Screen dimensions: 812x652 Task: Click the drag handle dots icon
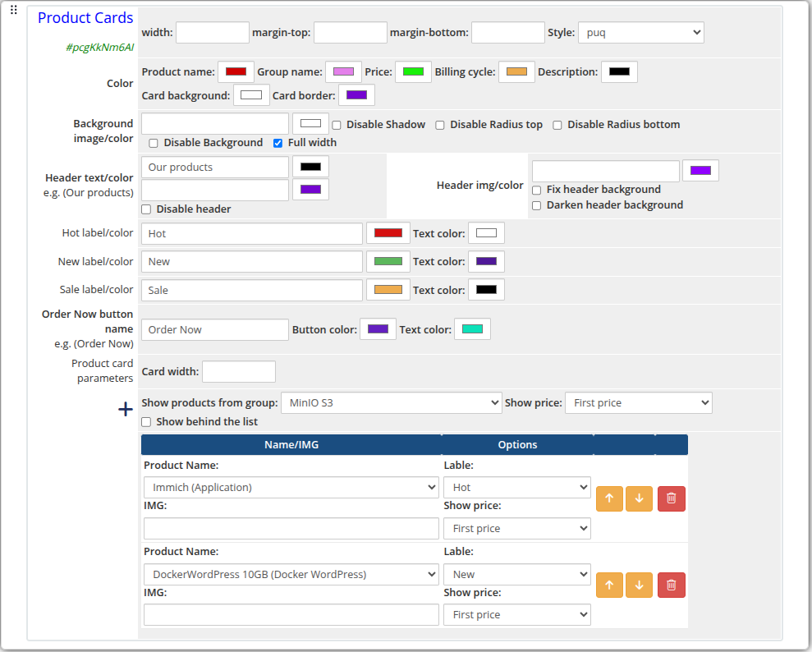click(x=13, y=9)
